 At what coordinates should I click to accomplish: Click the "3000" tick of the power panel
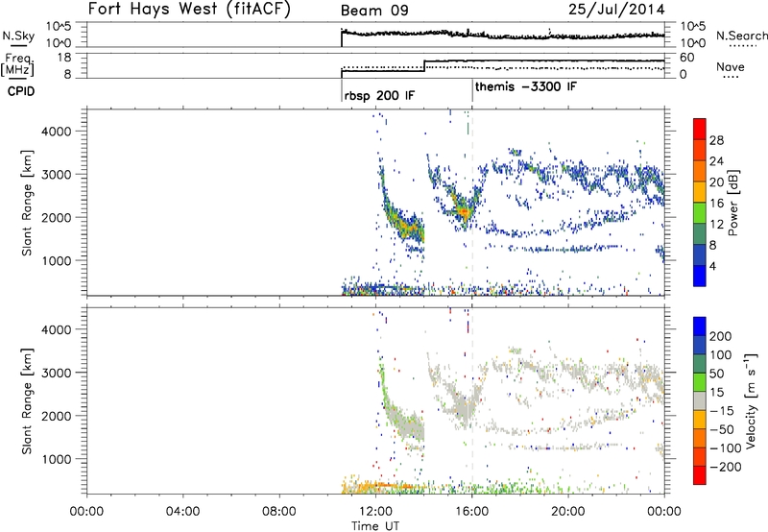coord(57,175)
